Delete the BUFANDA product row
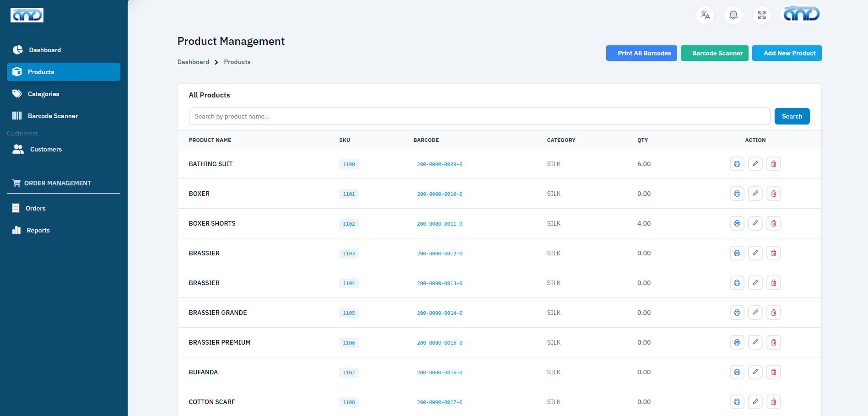 [x=774, y=372]
